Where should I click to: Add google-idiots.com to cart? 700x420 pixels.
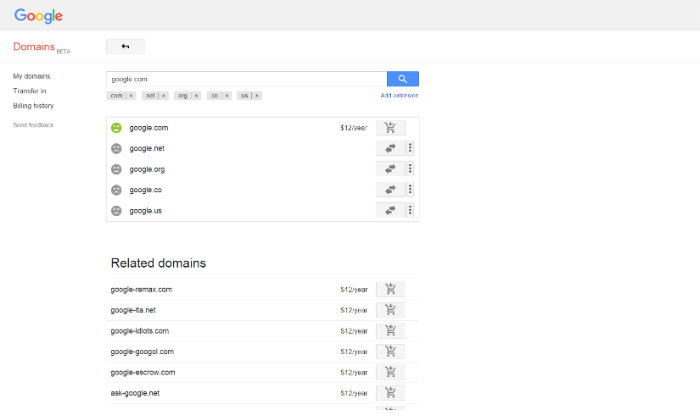(x=391, y=331)
